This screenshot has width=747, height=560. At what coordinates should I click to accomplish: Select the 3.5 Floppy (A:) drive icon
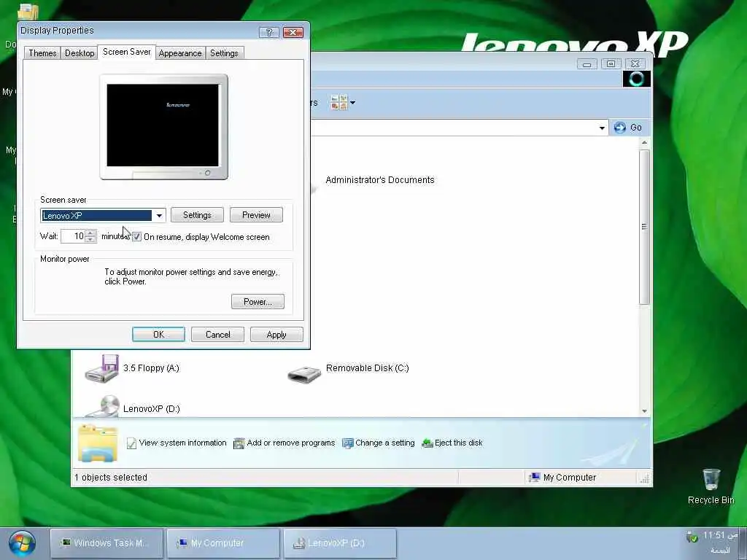tap(102, 368)
